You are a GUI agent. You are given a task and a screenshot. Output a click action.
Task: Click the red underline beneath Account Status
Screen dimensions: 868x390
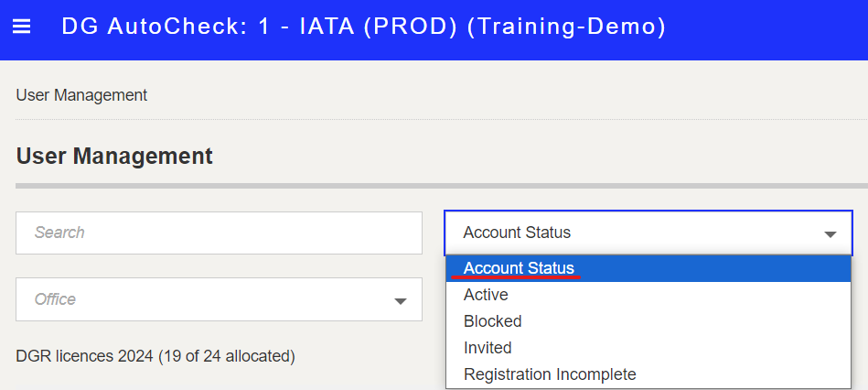[x=516, y=276]
